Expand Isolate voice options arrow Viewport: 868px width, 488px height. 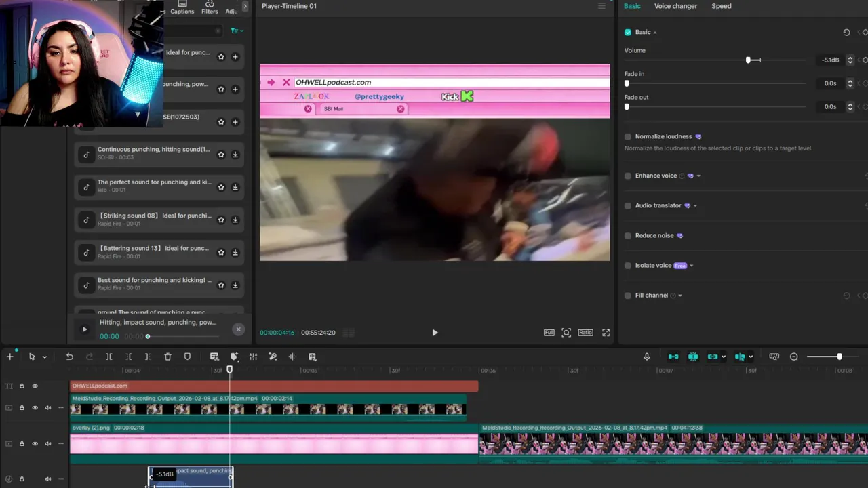click(x=691, y=266)
